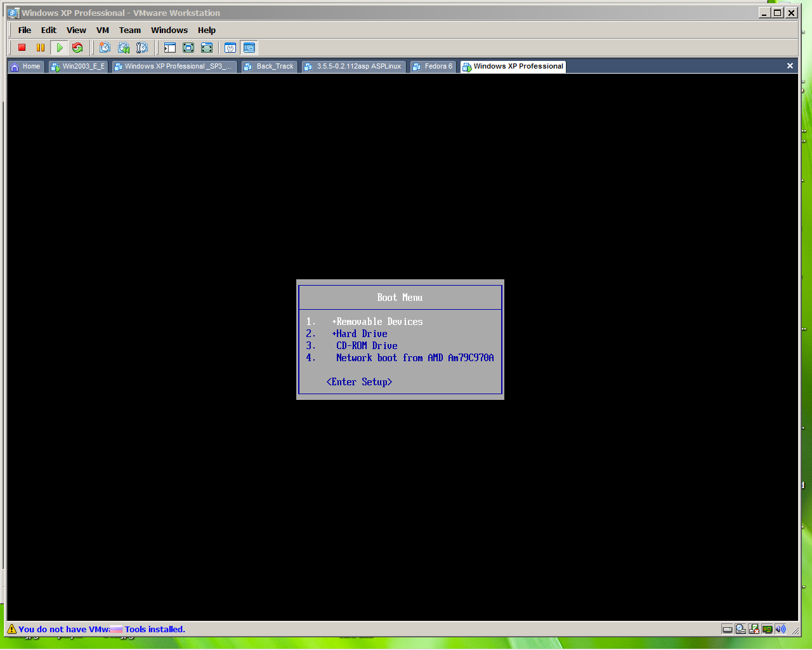Image resolution: width=812 pixels, height=650 pixels.
Task: Open the Snapshot Manager toolbar icon
Action: pos(142,48)
